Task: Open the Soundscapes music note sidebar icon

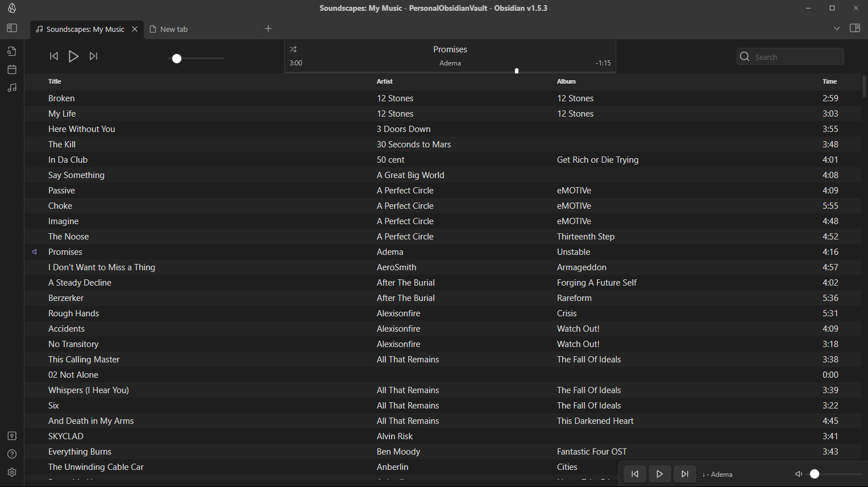Action: [x=12, y=88]
